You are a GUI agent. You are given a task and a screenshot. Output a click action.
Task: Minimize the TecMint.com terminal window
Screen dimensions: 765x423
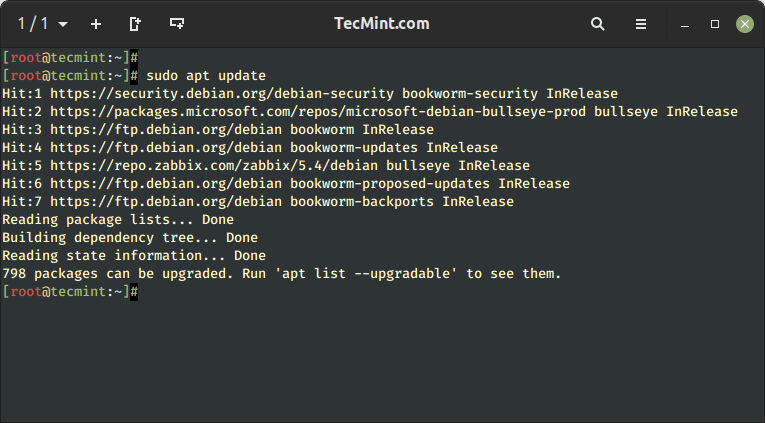[685, 24]
